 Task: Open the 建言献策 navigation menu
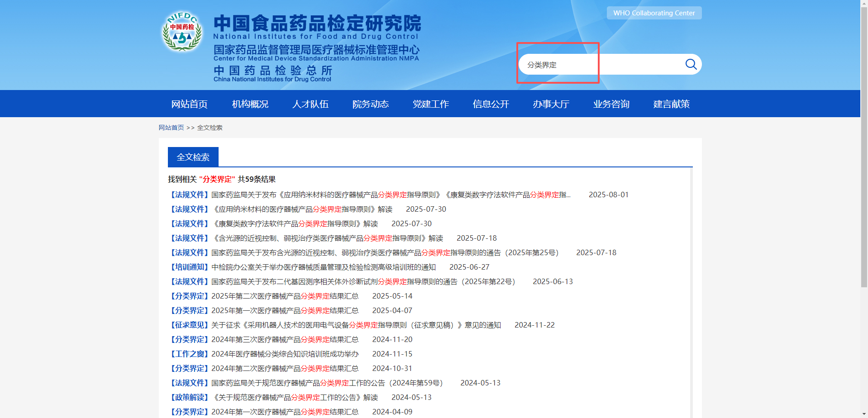[671, 104]
